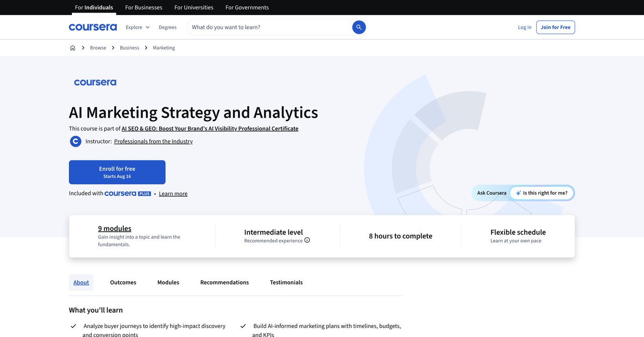The image size is (644, 337).
Task: Select the About tab
Action: click(81, 282)
